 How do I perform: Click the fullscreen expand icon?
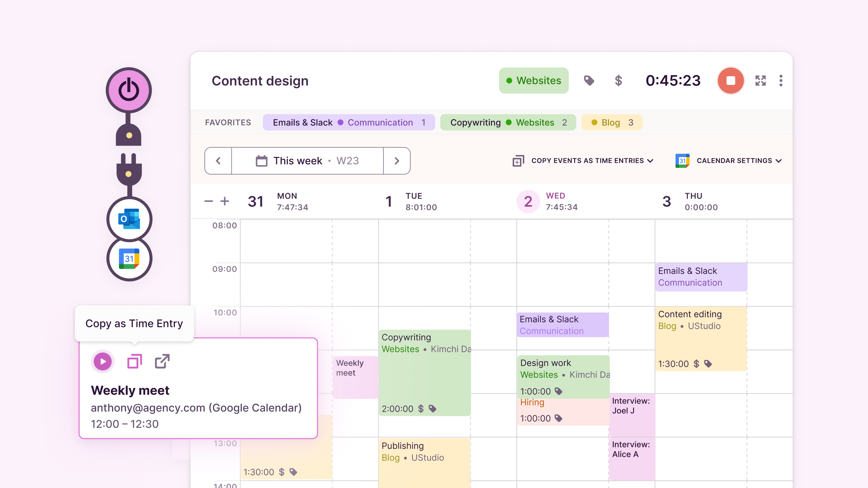(760, 81)
